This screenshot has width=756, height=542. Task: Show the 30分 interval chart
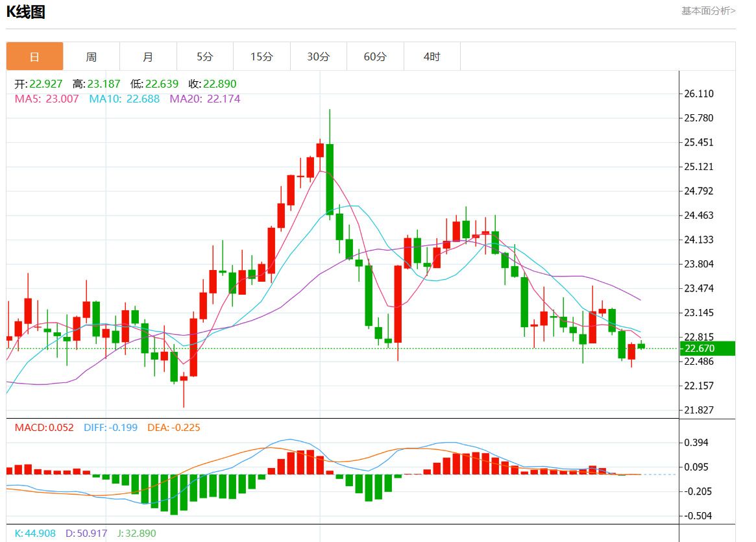pos(318,56)
